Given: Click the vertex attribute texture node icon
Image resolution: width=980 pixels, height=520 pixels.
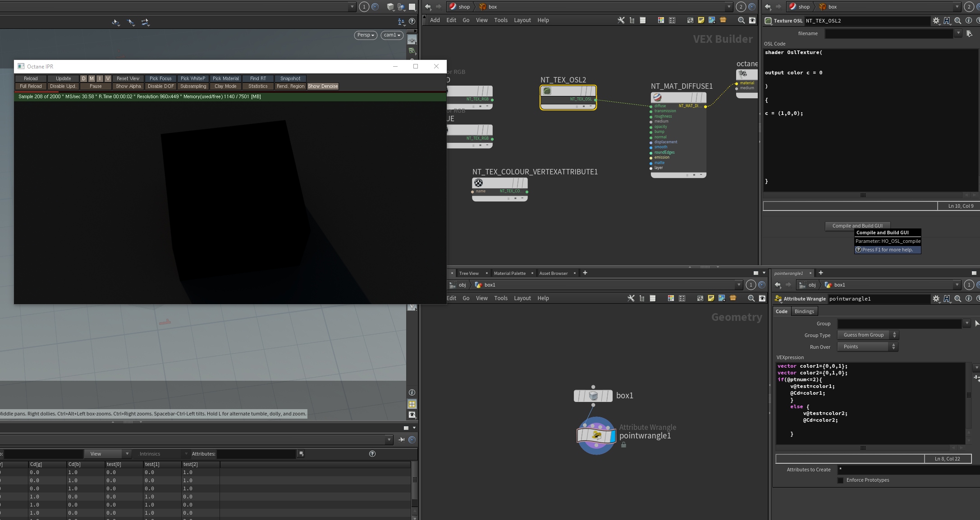Looking at the screenshot, I should (x=478, y=183).
